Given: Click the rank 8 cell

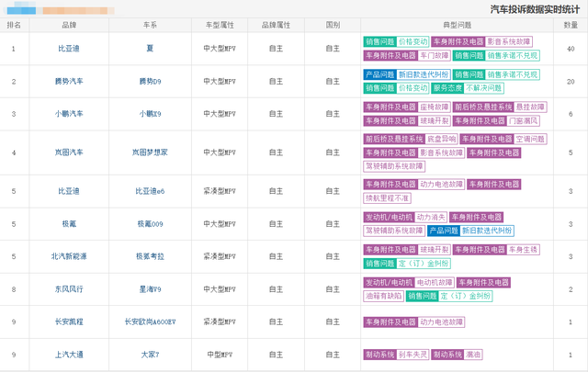Looking at the screenshot, I should [14, 289].
